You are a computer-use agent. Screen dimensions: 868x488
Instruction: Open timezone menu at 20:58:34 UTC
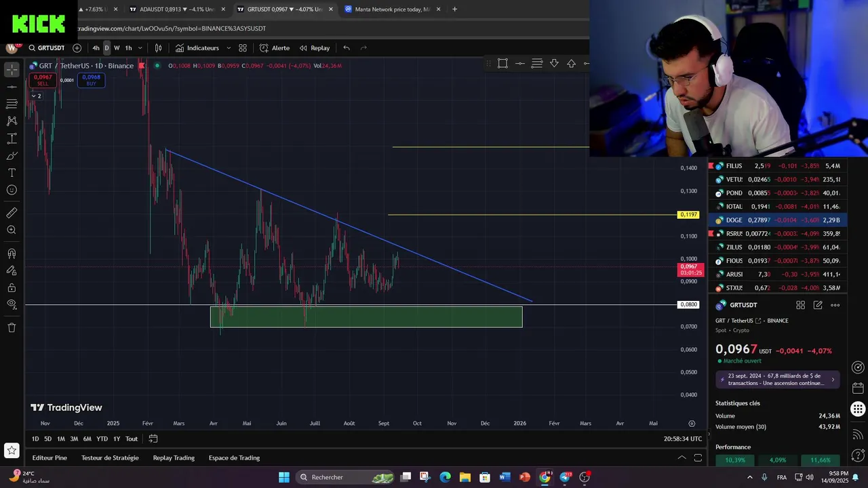[x=683, y=439]
